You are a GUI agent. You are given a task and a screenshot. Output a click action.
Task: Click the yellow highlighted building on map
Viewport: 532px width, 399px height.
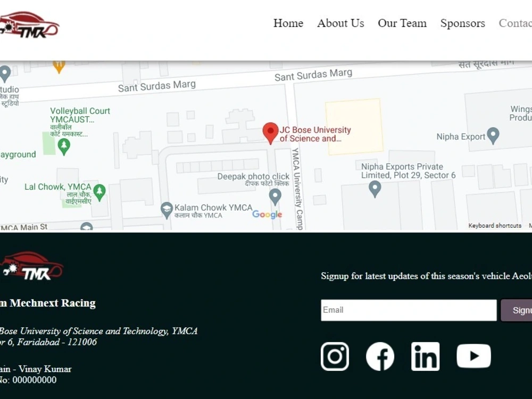[354, 127]
